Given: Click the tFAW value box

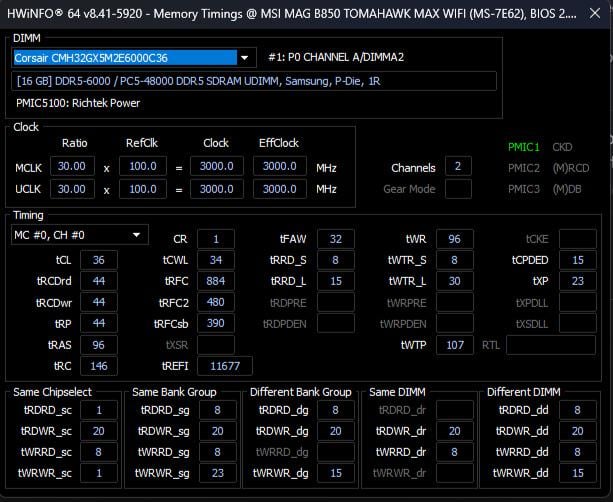Looking at the screenshot, I should coord(336,239).
